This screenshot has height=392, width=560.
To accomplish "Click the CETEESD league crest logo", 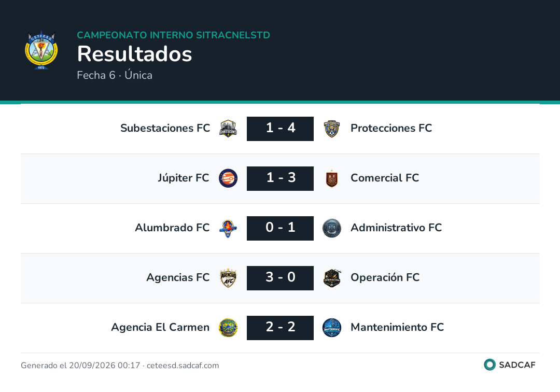I will click(41, 50).
